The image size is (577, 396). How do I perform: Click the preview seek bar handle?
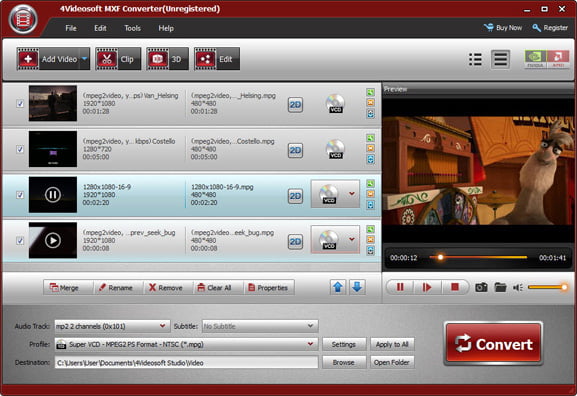point(440,257)
